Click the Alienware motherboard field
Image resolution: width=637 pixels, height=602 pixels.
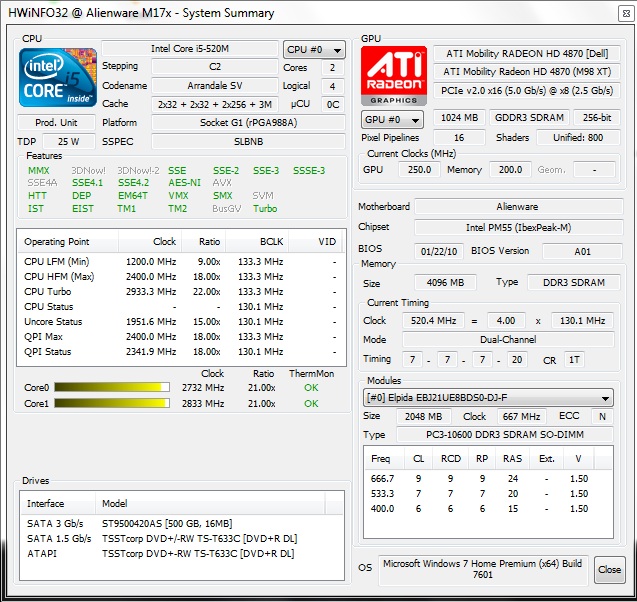[x=518, y=207]
